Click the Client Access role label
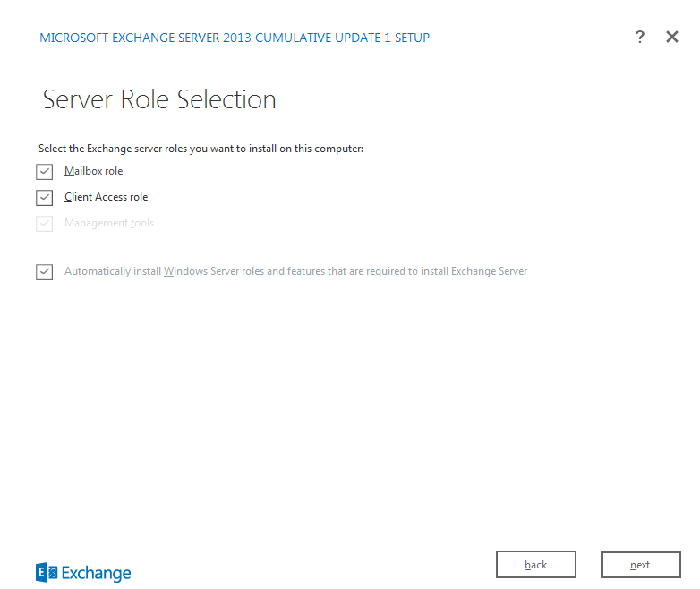 click(106, 197)
